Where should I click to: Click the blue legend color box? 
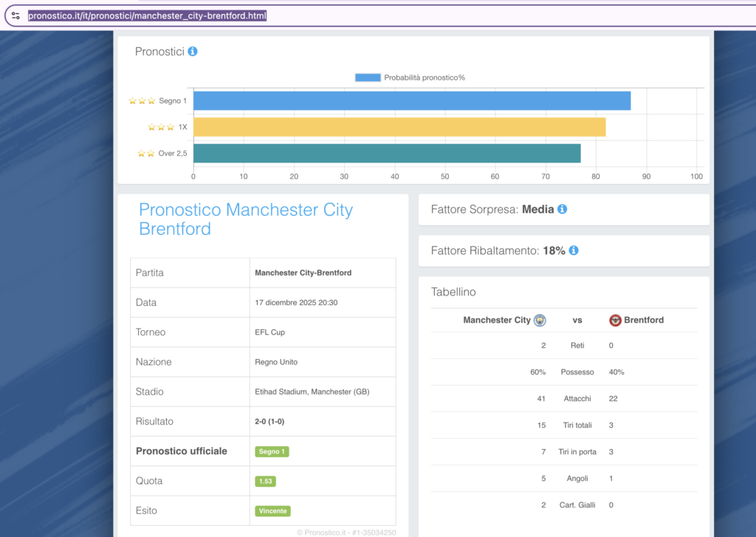(x=367, y=78)
